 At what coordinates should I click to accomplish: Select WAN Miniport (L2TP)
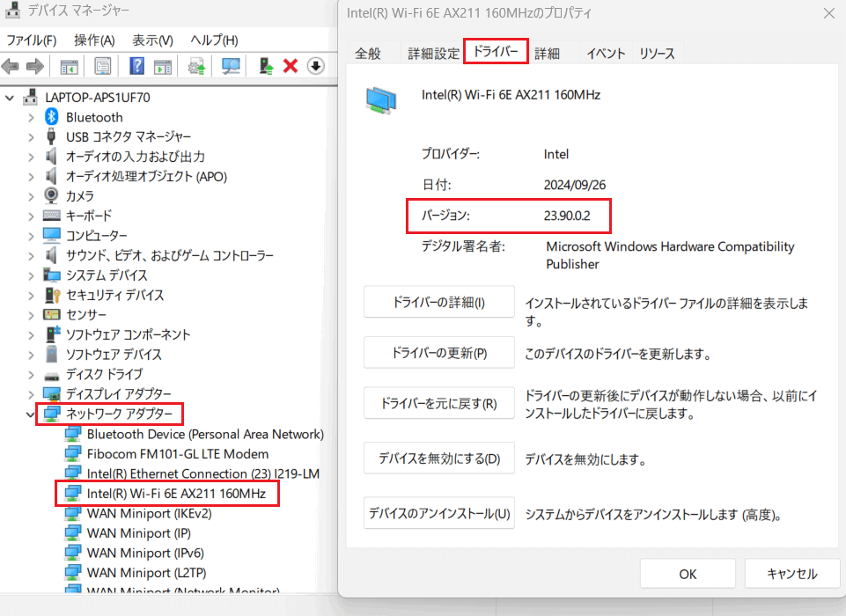click(146, 572)
